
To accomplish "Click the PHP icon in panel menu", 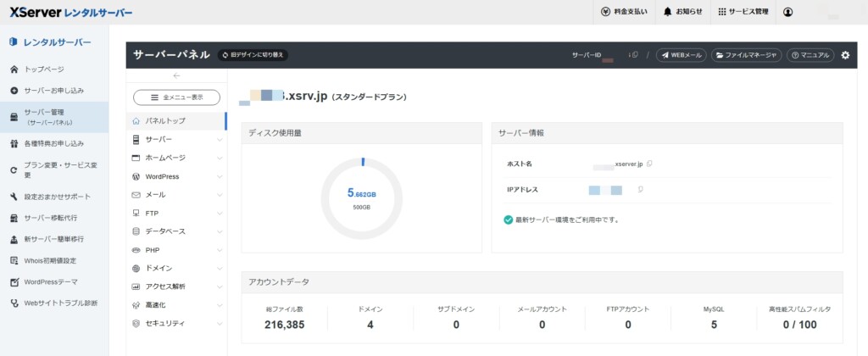I will (x=136, y=250).
